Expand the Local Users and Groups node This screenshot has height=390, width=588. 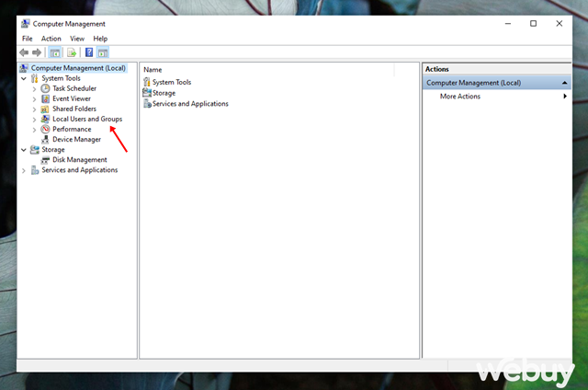pyautogui.click(x=34, y=120)
